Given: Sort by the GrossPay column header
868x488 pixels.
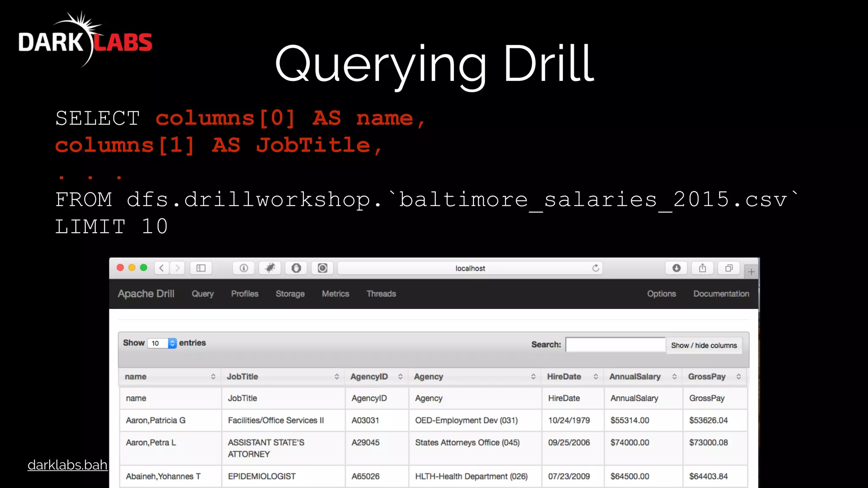Looking at the screenshot, I should coord(715,377).
